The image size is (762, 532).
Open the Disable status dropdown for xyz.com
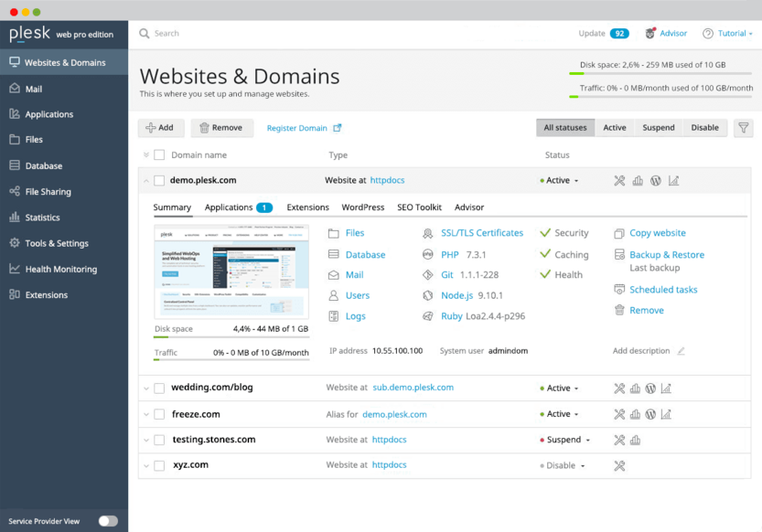(x=563, y=465)
